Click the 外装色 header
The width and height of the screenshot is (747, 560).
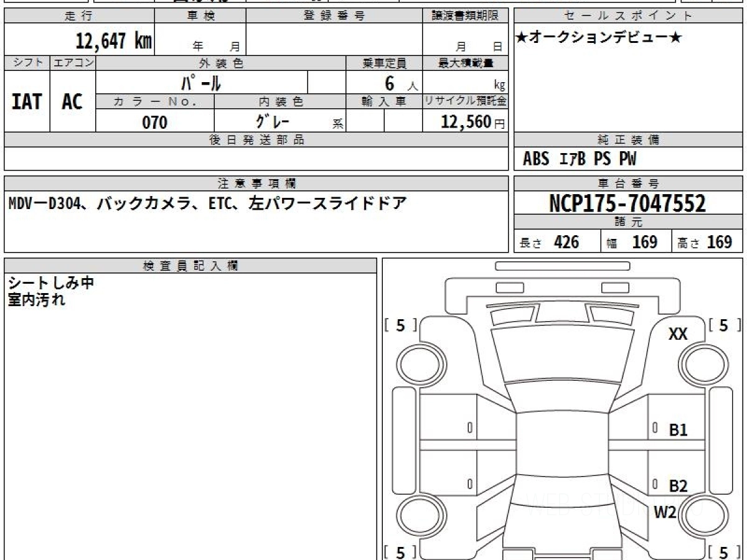tap(221, 63)
